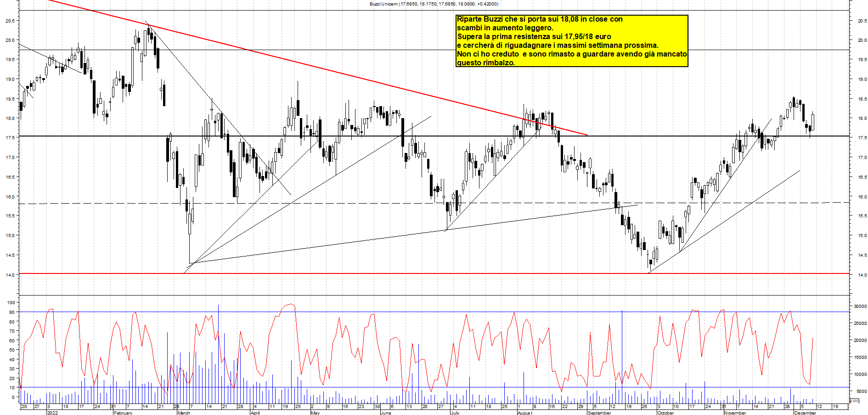Click the 'September' month label

(600, 413)
